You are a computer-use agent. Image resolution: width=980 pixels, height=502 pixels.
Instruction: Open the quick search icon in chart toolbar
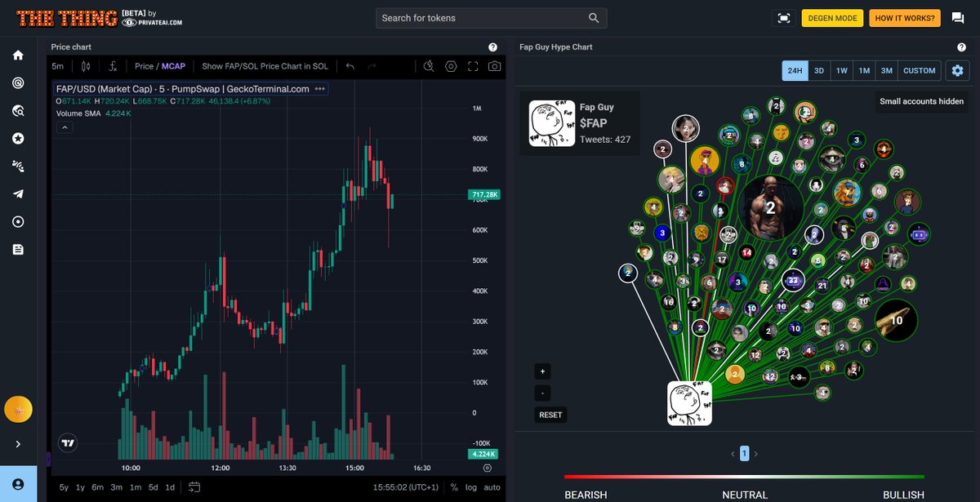pyautogui.click(x=429, y=66)
